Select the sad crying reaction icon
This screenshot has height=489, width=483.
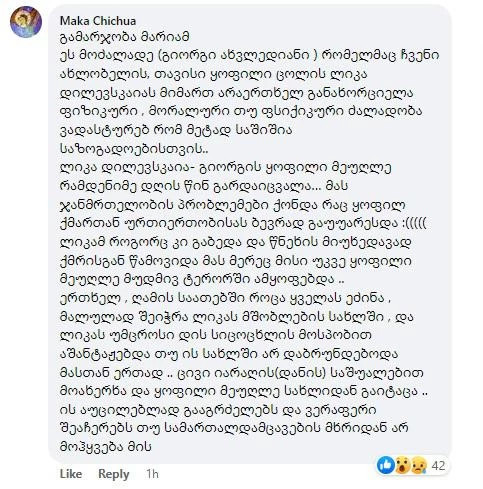coord(419,465)
